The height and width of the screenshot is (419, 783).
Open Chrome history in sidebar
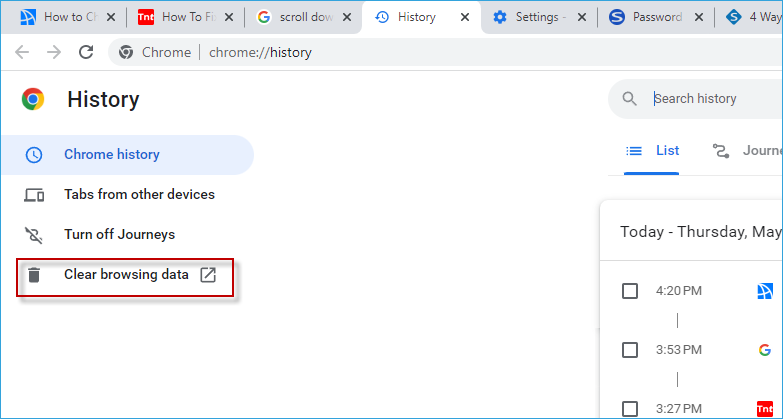(127, 155)
